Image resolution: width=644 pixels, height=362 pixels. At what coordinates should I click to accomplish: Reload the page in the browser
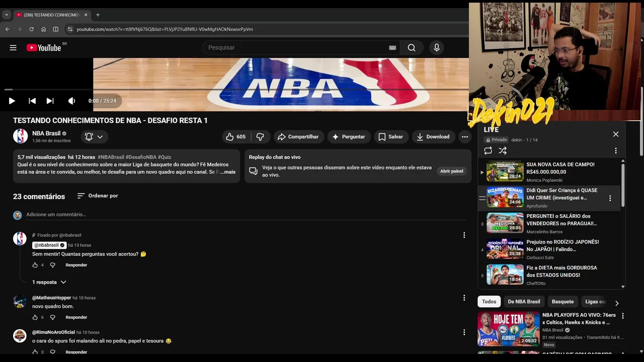coord(31,29)
